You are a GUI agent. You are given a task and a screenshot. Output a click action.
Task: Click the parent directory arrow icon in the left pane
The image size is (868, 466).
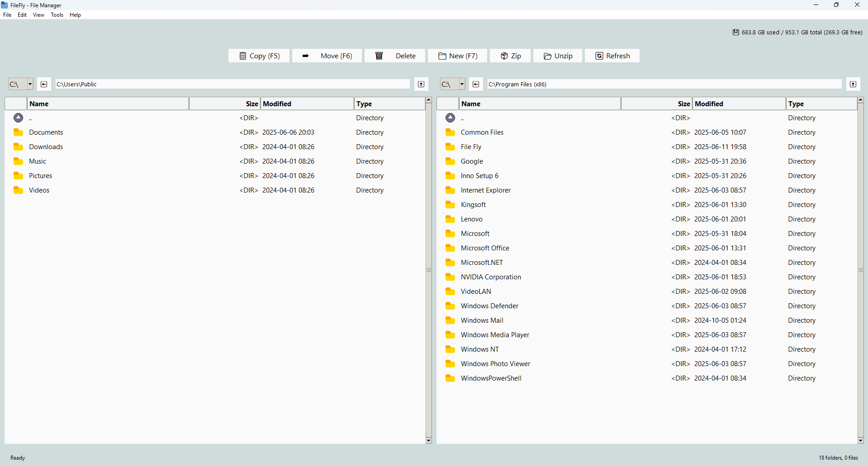point(18,118)
